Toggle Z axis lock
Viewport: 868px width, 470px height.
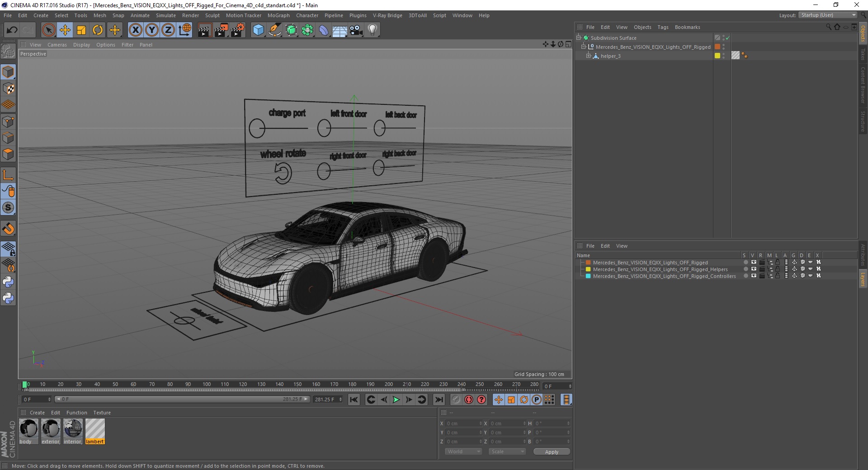pyautogui.click(x=168, y=30)
